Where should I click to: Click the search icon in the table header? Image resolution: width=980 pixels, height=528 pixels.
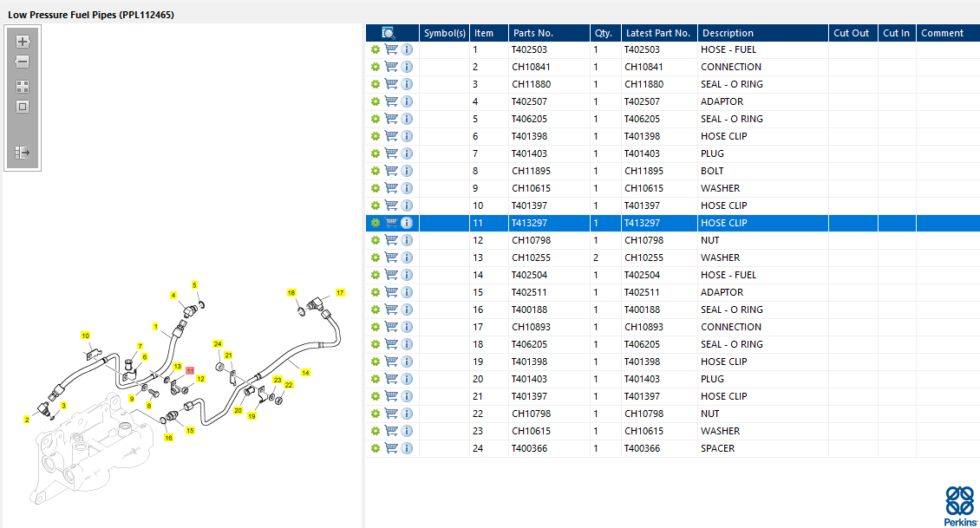tap(389, 33)
